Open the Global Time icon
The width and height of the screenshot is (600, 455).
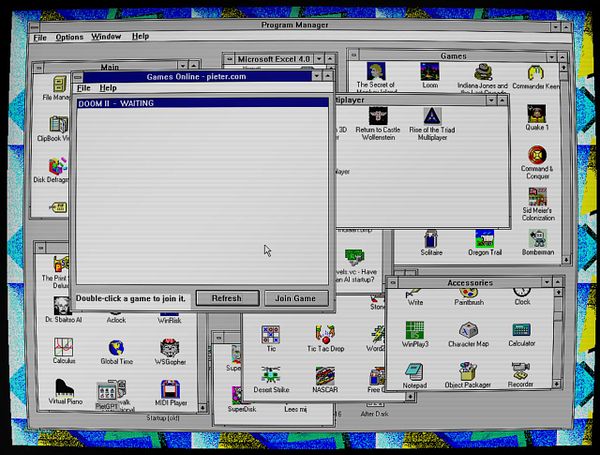pyautogui.click(x=116, y=347)
